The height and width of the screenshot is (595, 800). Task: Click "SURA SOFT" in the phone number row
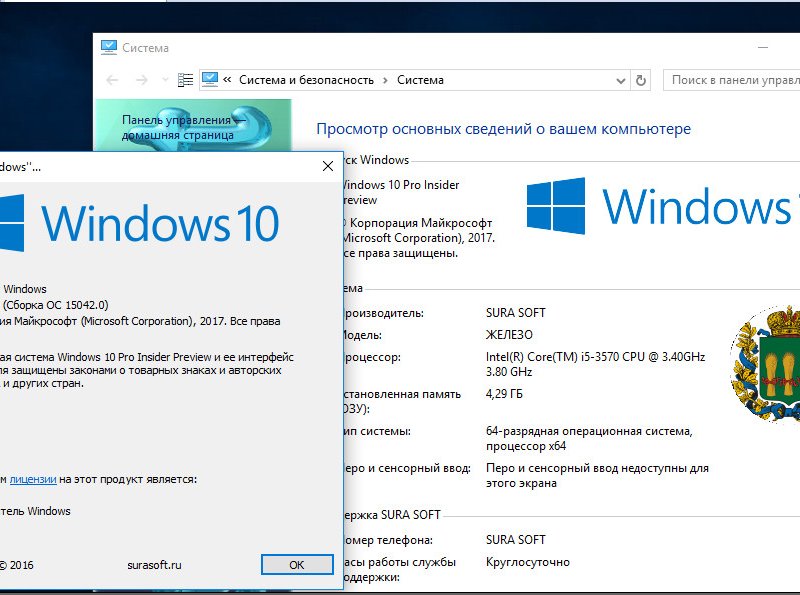[x=516, y=540]
